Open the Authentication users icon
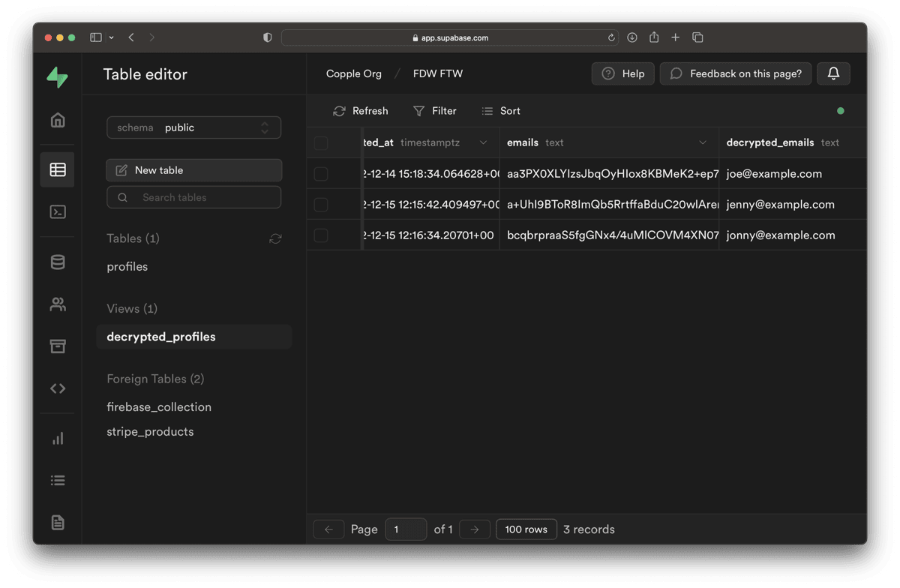The image size is (900, 588). [58, 304]
